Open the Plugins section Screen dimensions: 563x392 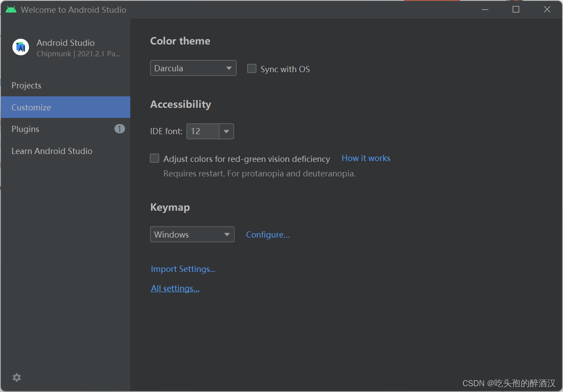26,129
